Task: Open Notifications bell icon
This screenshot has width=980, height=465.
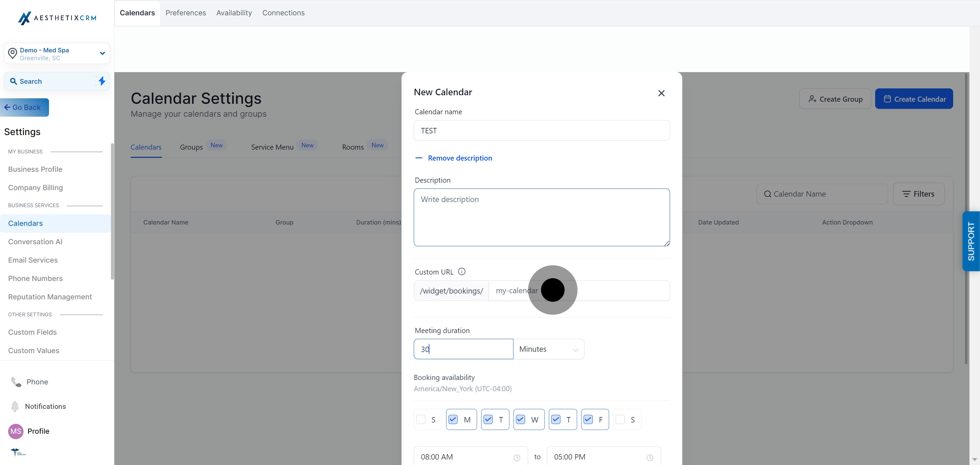Action: coord(15,406)
